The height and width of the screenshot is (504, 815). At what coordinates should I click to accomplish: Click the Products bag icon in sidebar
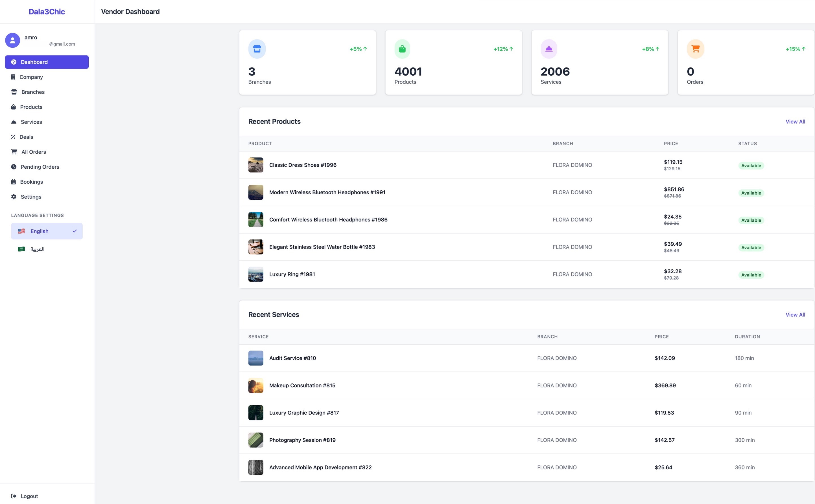pyautogui.click(x=13, y=107)
